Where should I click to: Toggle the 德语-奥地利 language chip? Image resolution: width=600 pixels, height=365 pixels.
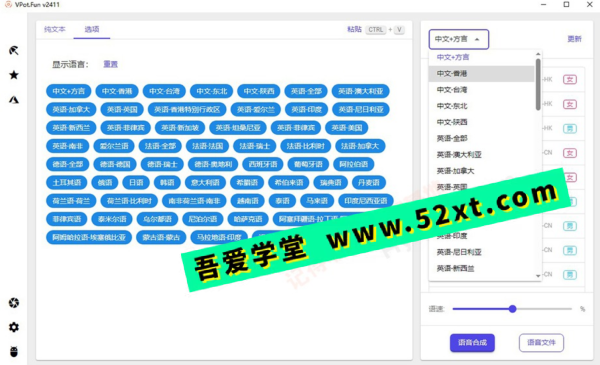213,165
